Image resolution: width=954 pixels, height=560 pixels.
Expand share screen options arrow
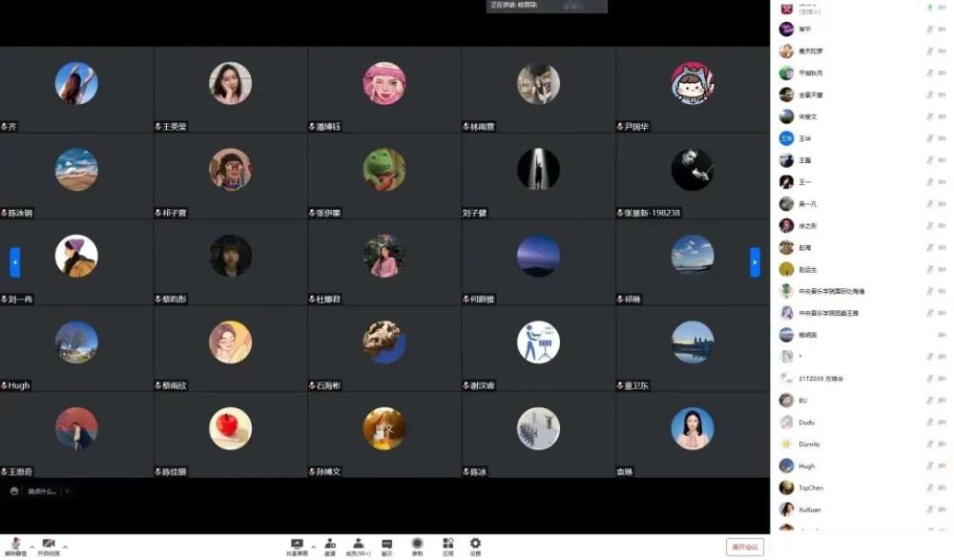pos(311,547)
